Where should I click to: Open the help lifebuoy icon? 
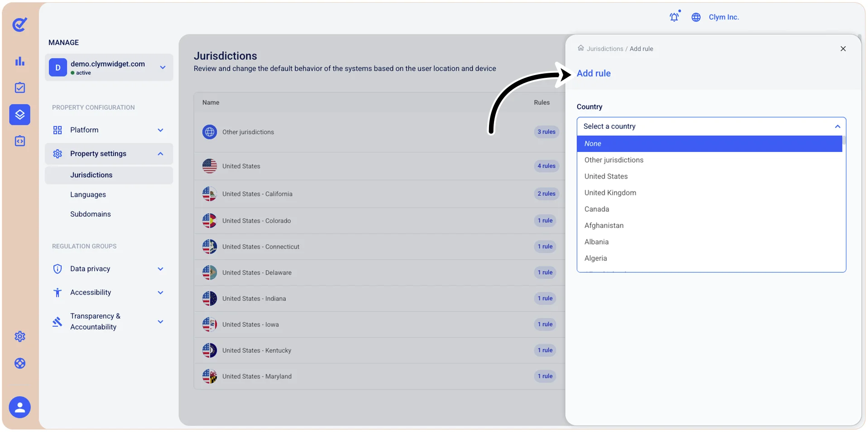[19, 363]
